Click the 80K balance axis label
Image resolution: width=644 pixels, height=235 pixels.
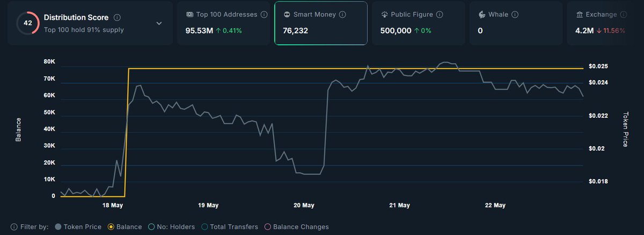[x=49, y=62]
